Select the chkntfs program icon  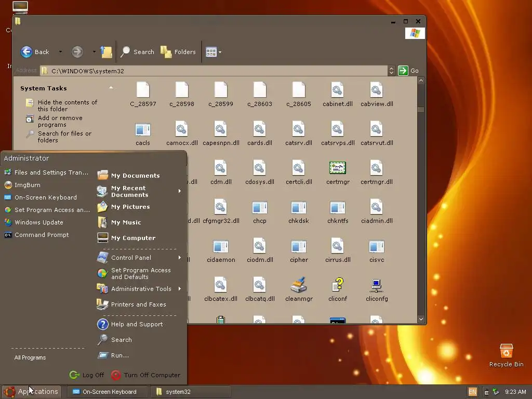coord(338,208)
